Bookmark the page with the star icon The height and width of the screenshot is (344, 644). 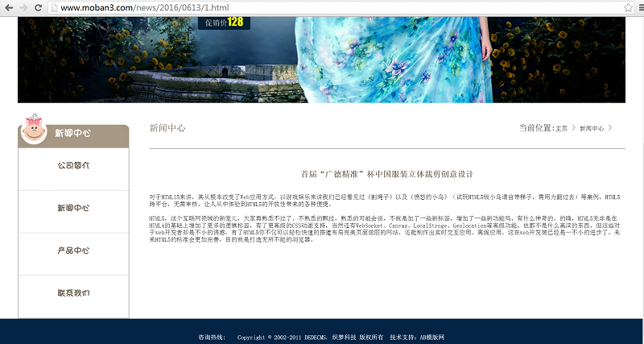coord(628,7)
